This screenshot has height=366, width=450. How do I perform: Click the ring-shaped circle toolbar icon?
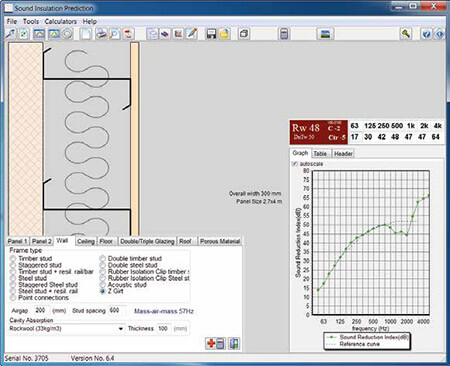pyautogui.click(x=67, y=34)
